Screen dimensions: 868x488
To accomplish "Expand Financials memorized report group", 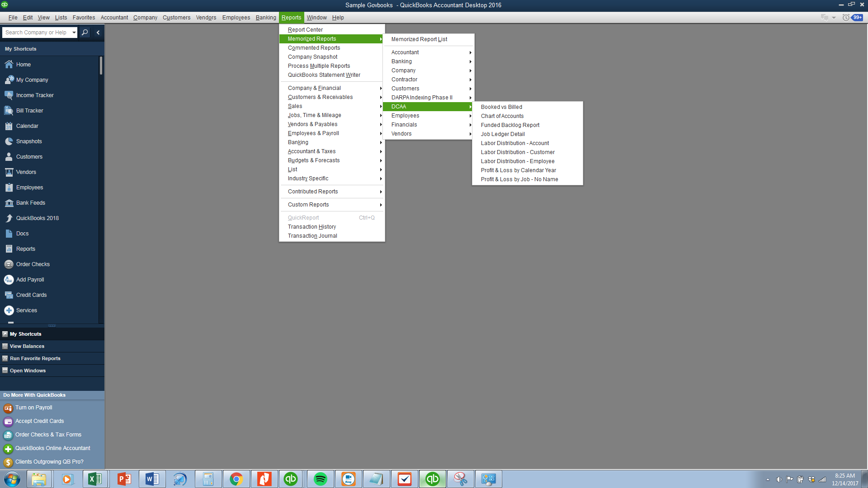I will [428, 125].
